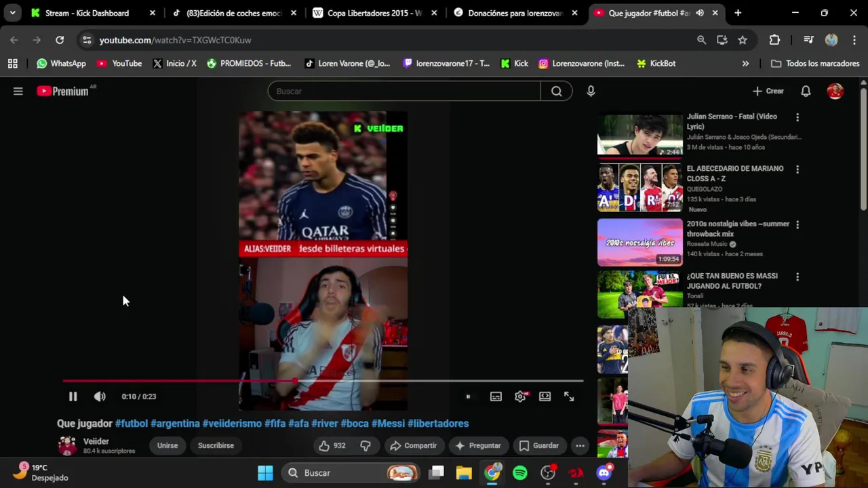The width and height of the screenshot is (868, 488).
Task: Switch to theater mode
Action: pos(545,396)
